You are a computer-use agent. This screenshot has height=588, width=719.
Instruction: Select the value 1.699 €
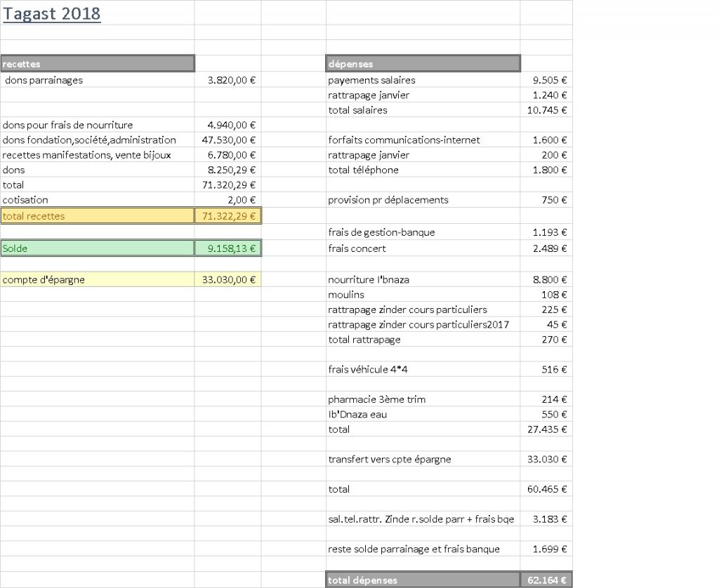click(549, 549)
